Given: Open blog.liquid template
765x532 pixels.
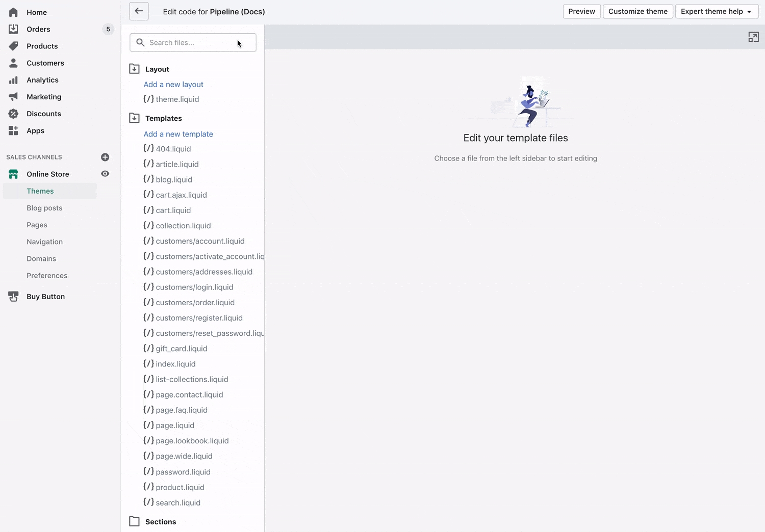Looking at the screenshot, I should [x=168, y=179].
